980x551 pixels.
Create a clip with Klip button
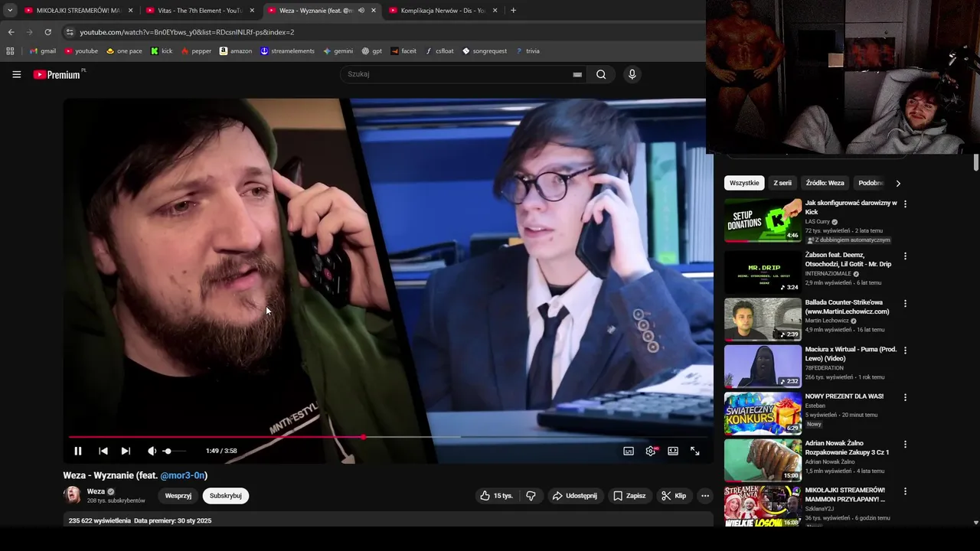(x=674, y=496)
